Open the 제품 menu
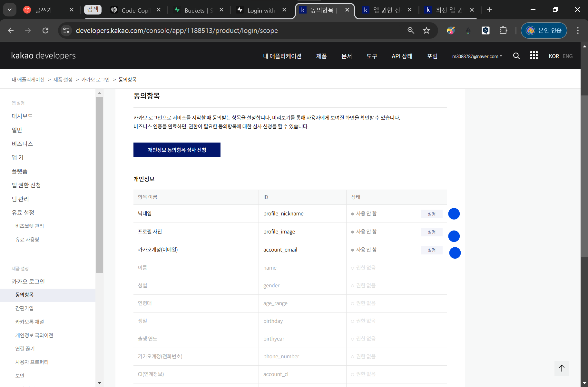The image size is (588, 387). (x=321, y=56)
